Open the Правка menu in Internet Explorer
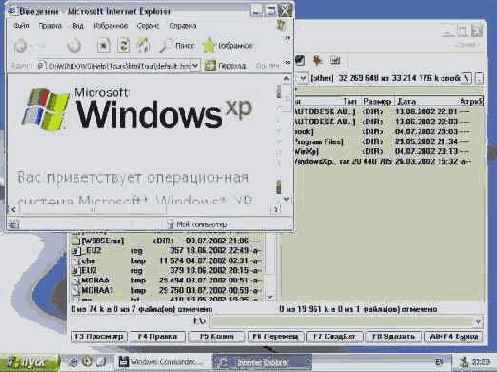497x372 pixels. coord(50,26)
